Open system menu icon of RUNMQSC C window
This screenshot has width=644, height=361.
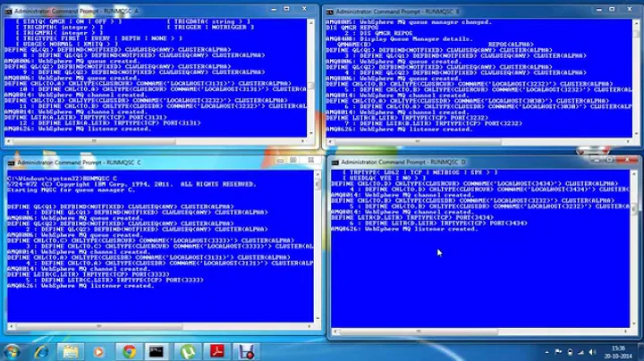point(11,163)
